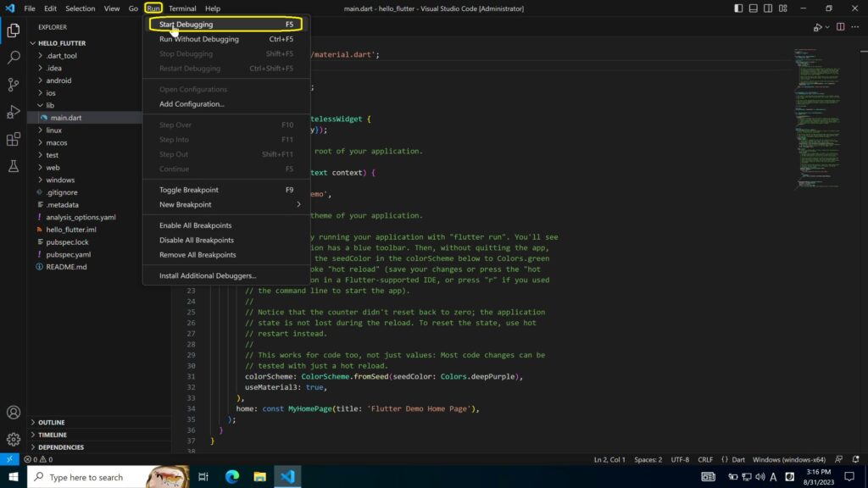Select Remove All Breakpoints
Image resolution: width=868 pixels, height=488 pixels.
226,255
